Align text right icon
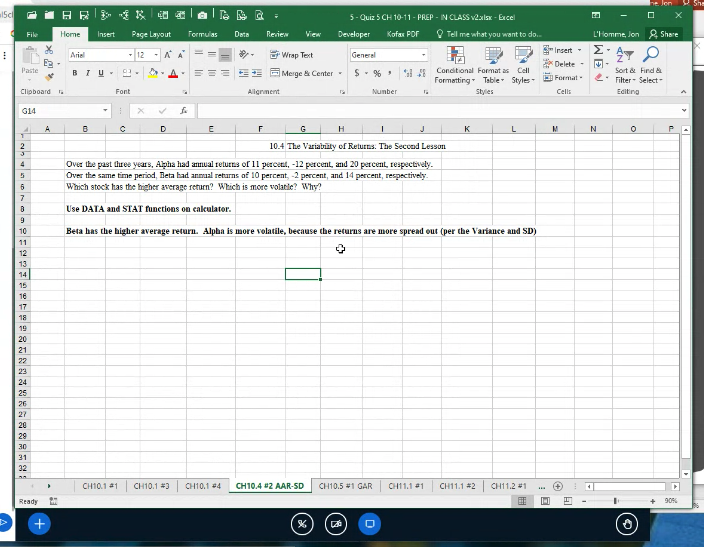This screenshot has width=704, height=547. [x=225, y=73]
